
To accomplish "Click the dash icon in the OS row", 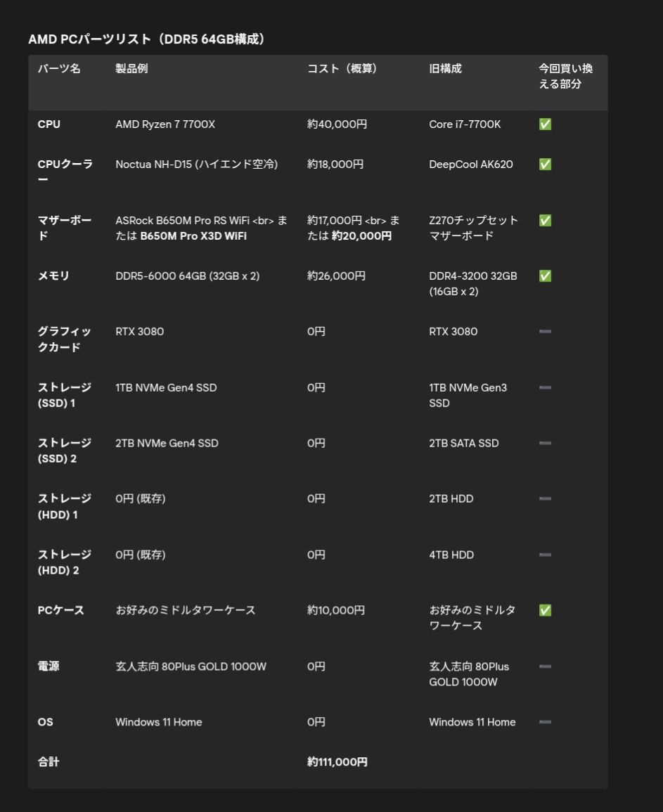I will tap(545, 722).
